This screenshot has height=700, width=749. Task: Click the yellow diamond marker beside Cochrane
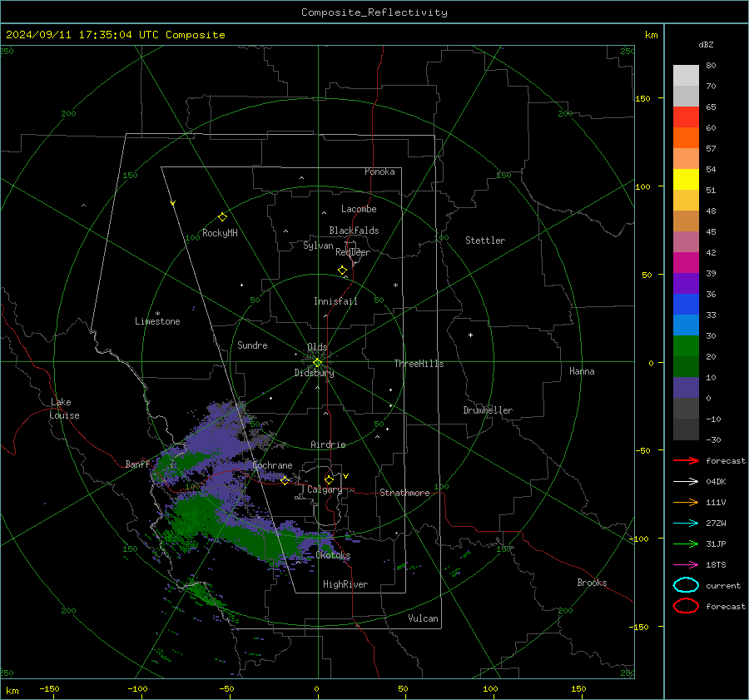tap(285, 480)
